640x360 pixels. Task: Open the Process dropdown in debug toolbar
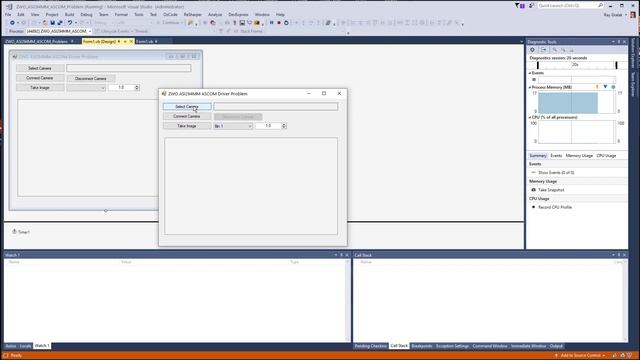[90, 31]
